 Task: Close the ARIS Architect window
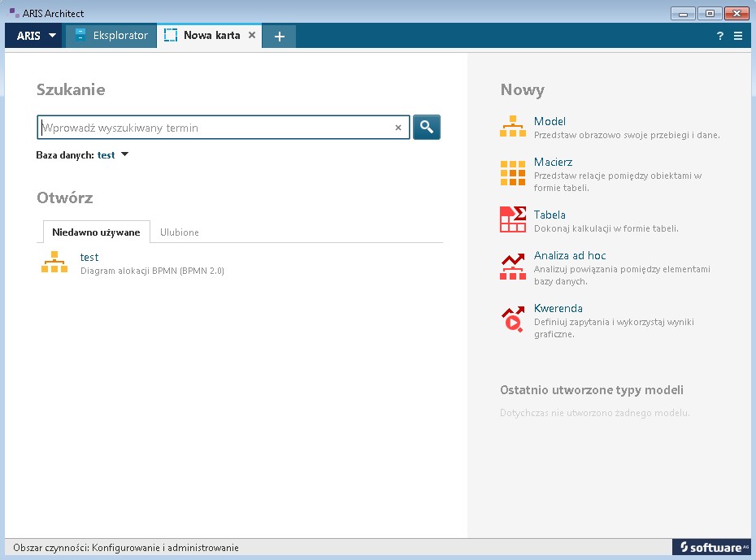tap(736, 14)
